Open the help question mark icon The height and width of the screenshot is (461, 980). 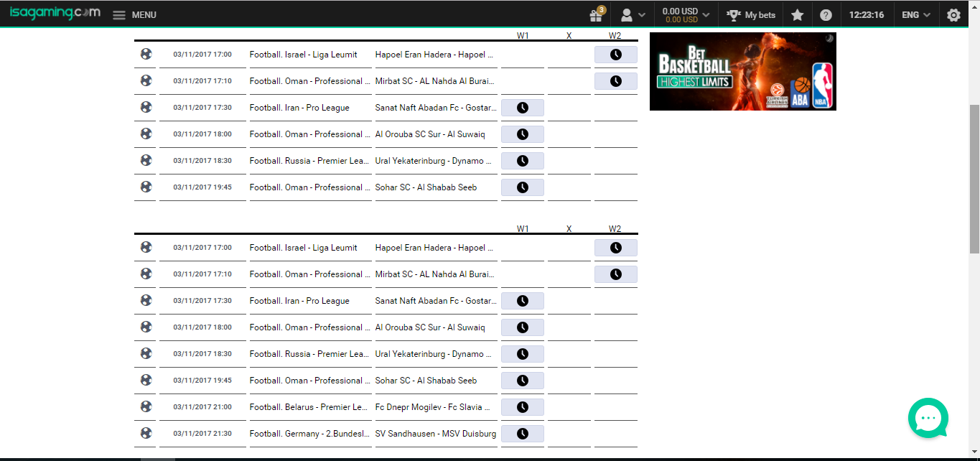coord(827,14)
